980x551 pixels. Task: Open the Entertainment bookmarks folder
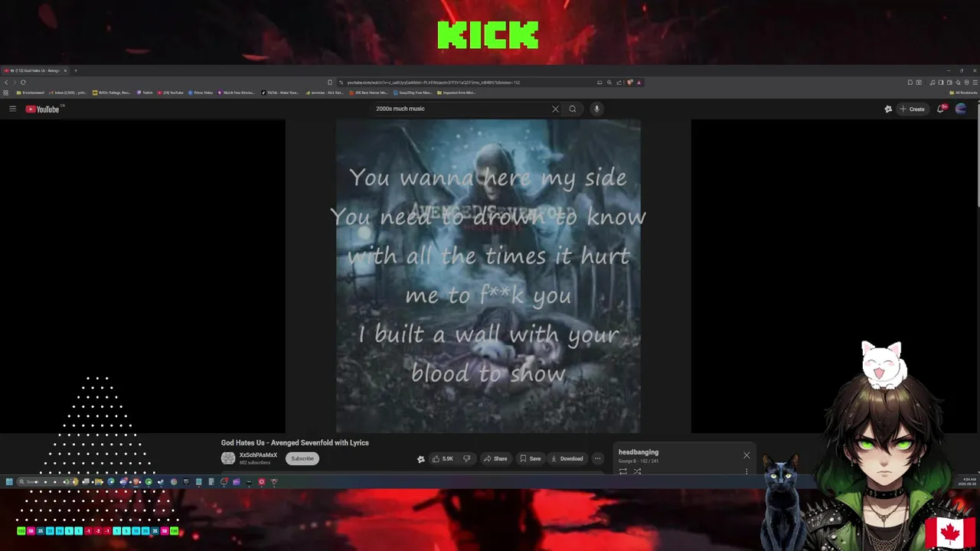(x=30, y=93)
